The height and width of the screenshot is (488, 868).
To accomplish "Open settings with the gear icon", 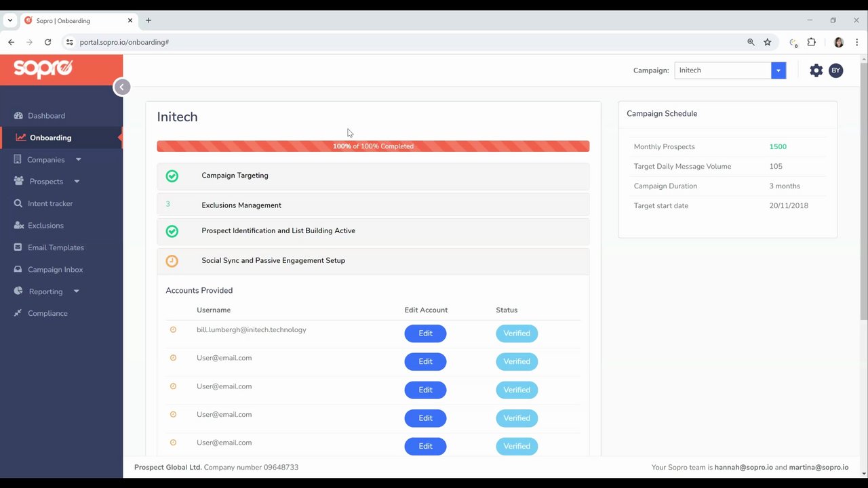I will pos(816,70).
